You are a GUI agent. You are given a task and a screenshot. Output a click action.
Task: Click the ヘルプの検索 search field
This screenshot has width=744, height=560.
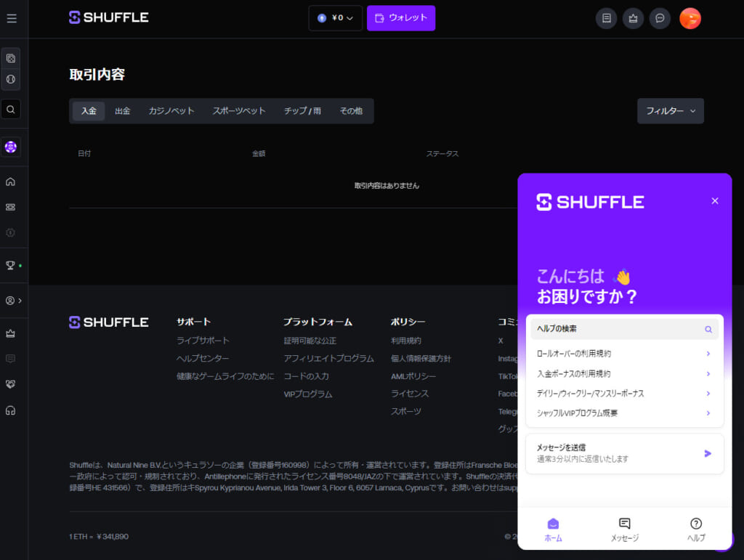pyautogui.click(x=624, y=329)
